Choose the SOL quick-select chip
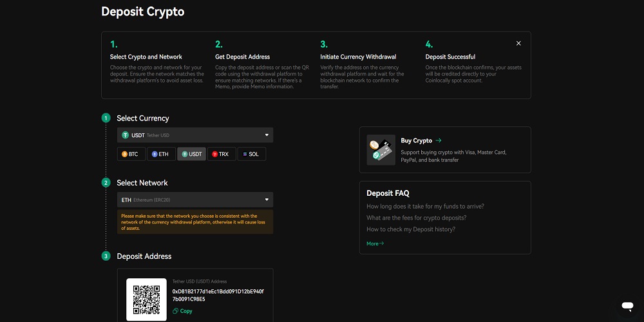This screenshot has height=322, width=644. pyautogui.click(x=252, y=154)
